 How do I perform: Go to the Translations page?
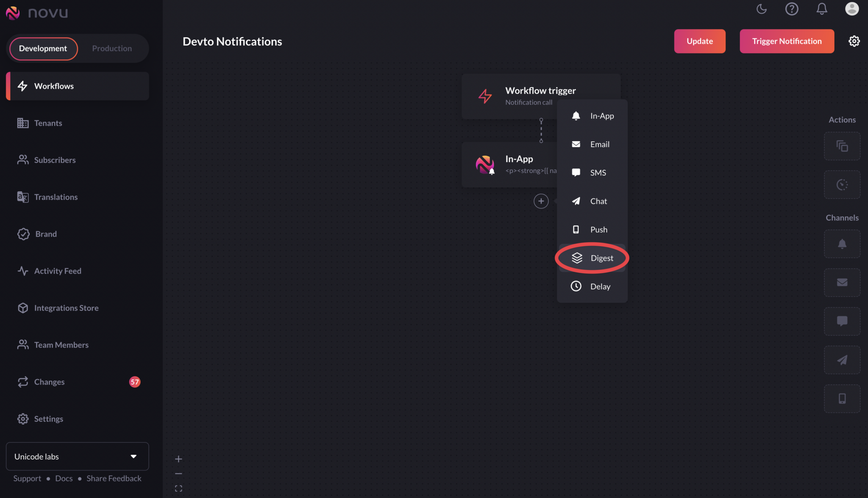pyautogui.click(x=56, y=196)
